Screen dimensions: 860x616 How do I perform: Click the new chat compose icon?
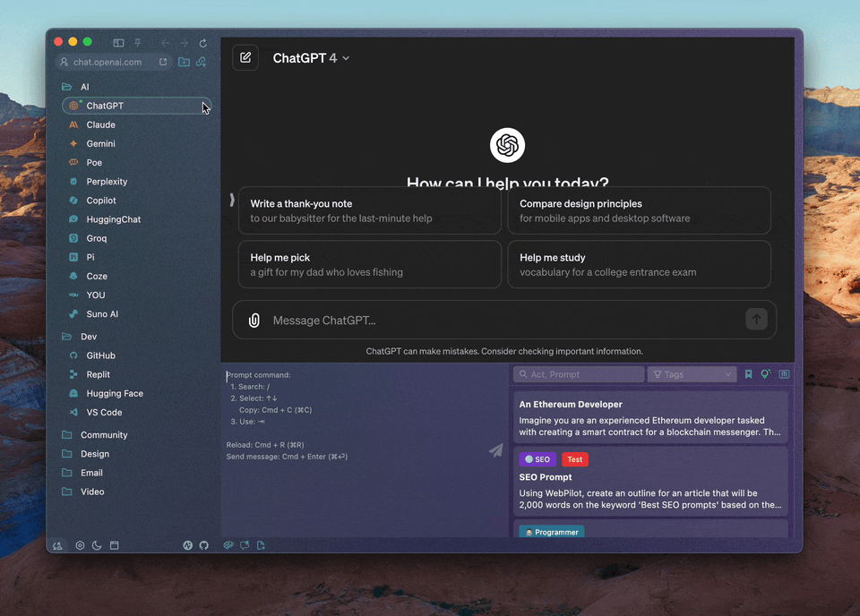(245, 57)
